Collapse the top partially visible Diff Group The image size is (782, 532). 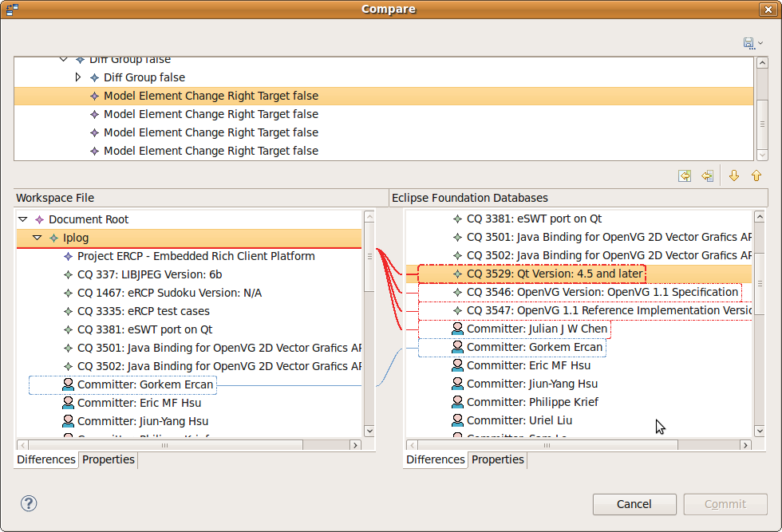tap(63, 59)
